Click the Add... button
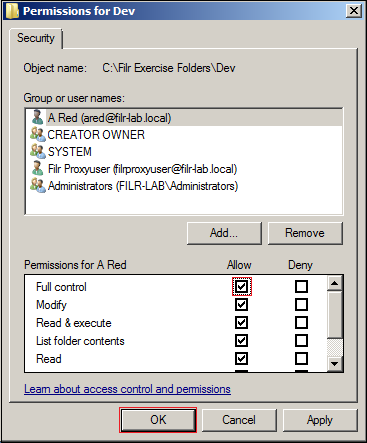367x443 pixels. click(x=224, y=233)
